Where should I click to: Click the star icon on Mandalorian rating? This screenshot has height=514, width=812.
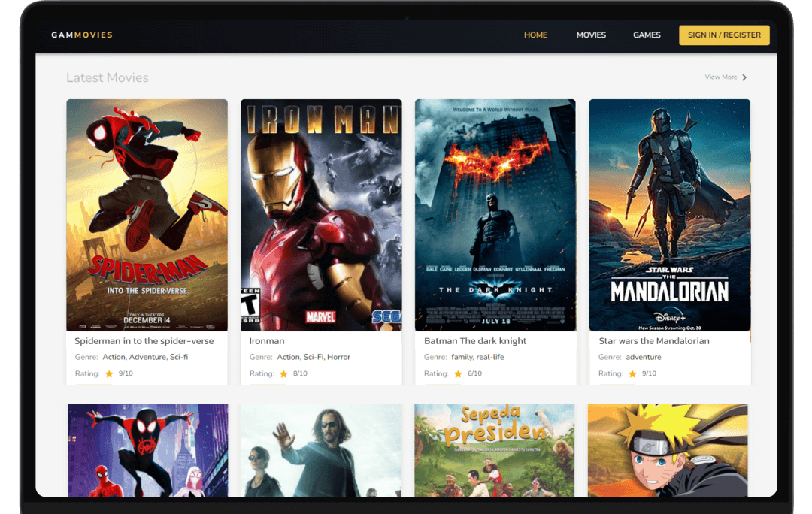tap(632, 373)
